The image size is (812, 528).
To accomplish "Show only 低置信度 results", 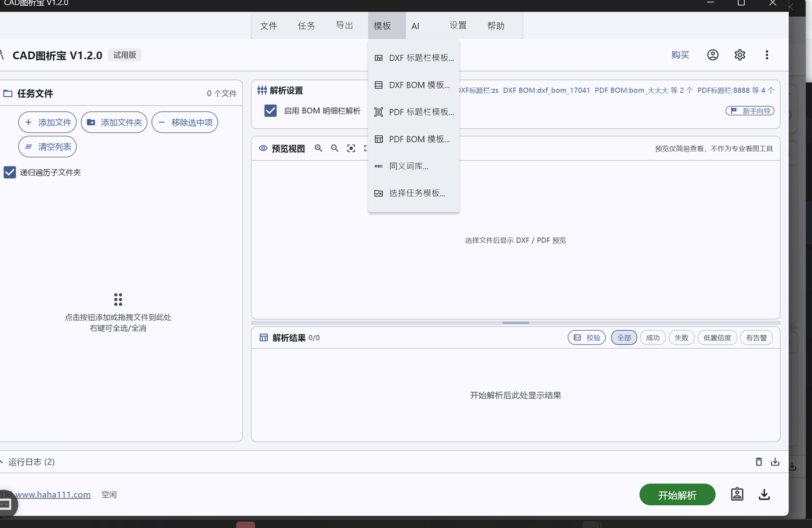I will (717, 338).
